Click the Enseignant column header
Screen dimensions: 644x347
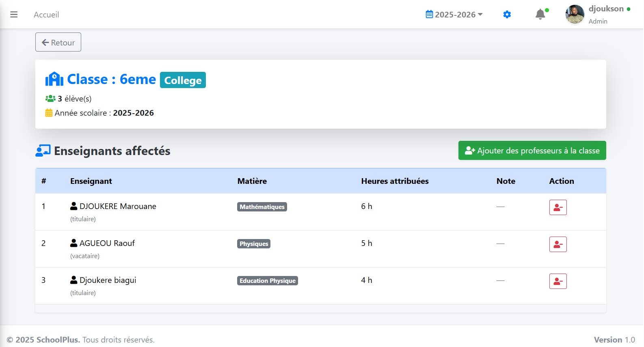91,181
